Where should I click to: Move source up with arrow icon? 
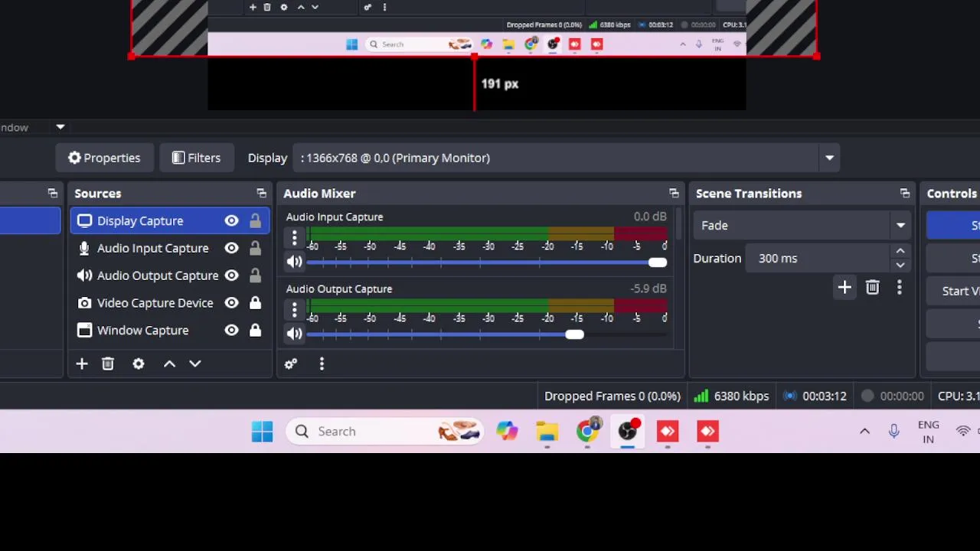tap(169, 364)
